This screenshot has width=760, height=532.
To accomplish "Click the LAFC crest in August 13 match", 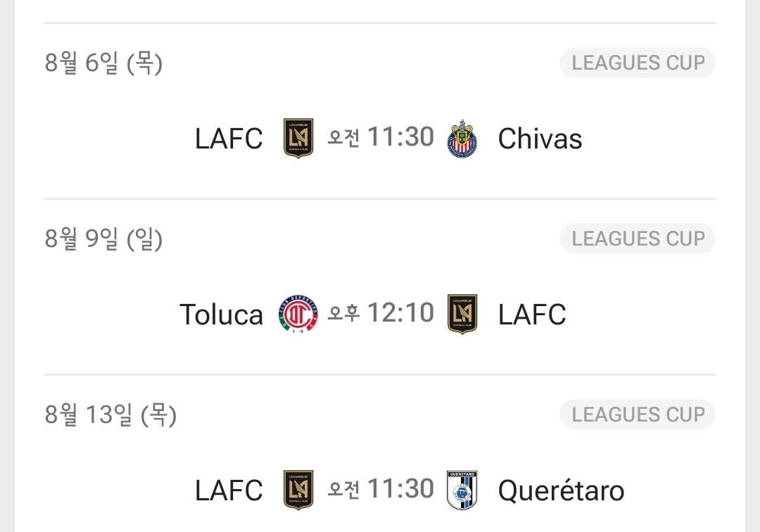I will click(x=298, y=490).
